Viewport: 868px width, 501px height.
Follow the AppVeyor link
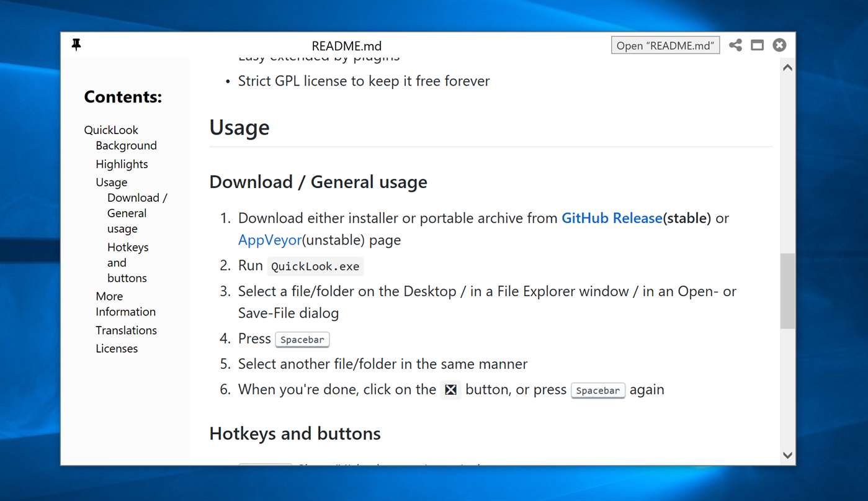point(270,240)
